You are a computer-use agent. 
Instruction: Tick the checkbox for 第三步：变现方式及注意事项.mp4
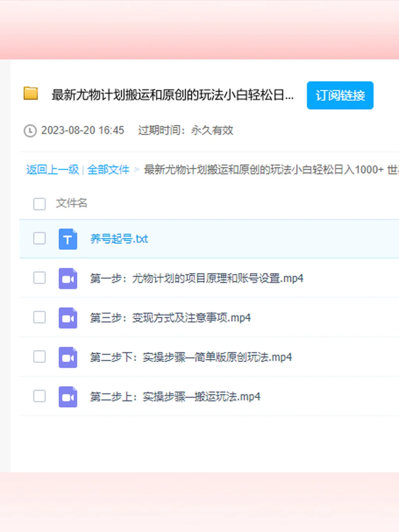(x=40, y=317)
